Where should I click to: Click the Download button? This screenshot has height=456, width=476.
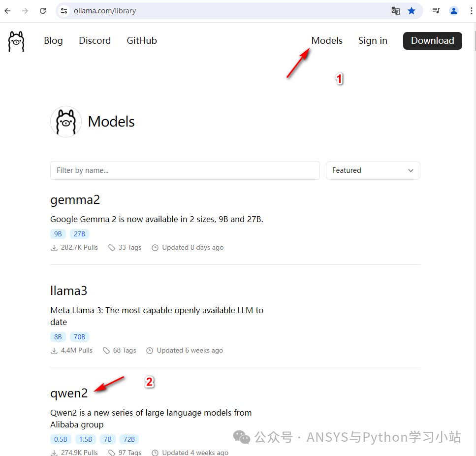pyautogui.click(x=433, y=41)
